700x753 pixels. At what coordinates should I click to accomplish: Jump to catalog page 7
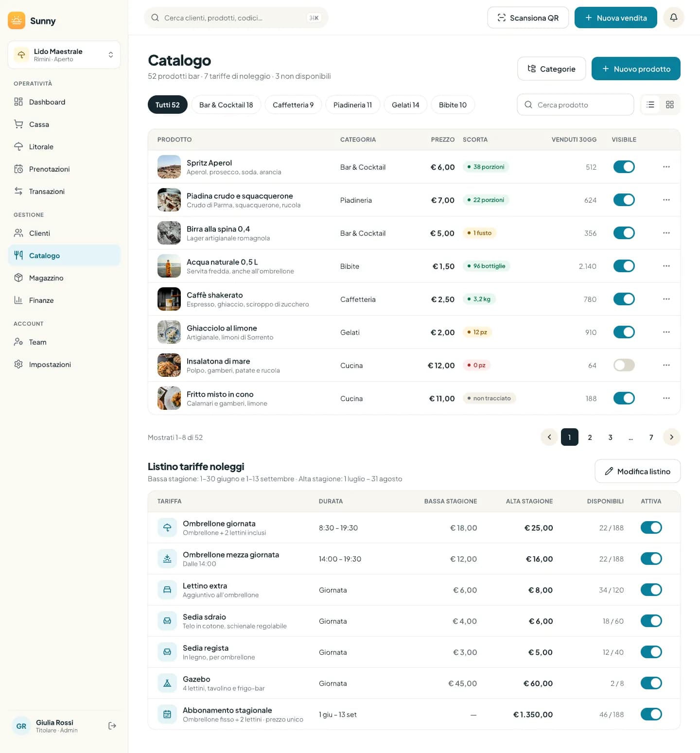(x=651, y=437)
